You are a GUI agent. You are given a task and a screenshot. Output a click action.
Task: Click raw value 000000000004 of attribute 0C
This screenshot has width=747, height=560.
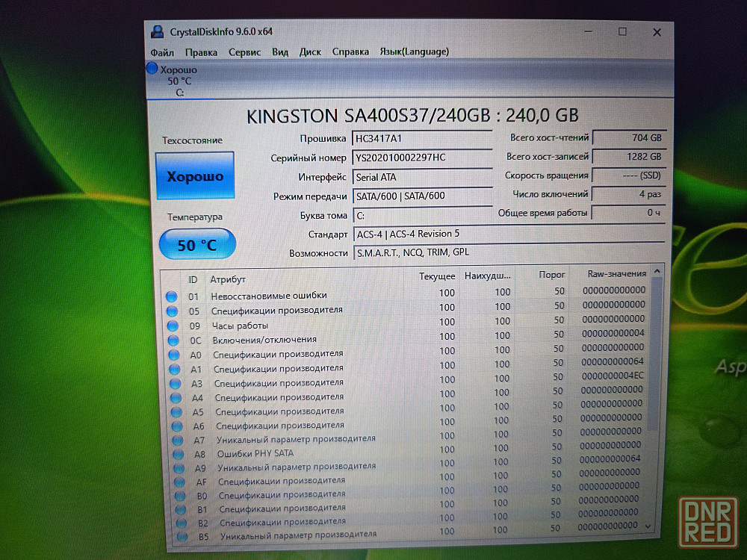coord(613,333)
